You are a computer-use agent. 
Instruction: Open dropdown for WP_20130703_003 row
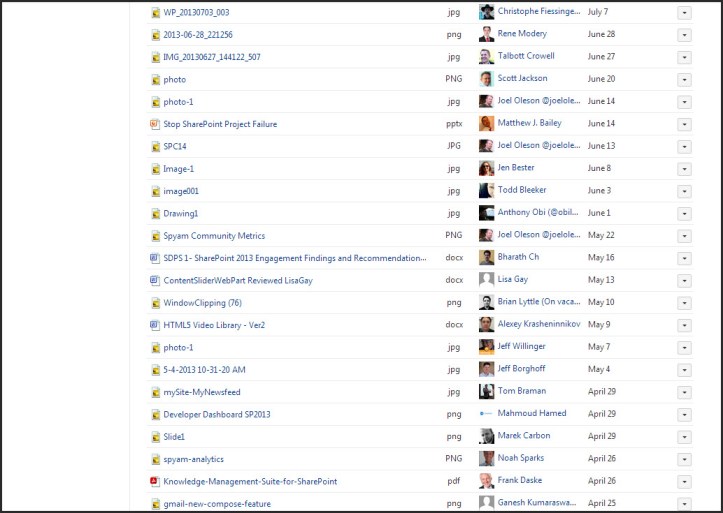coord(684,13)
